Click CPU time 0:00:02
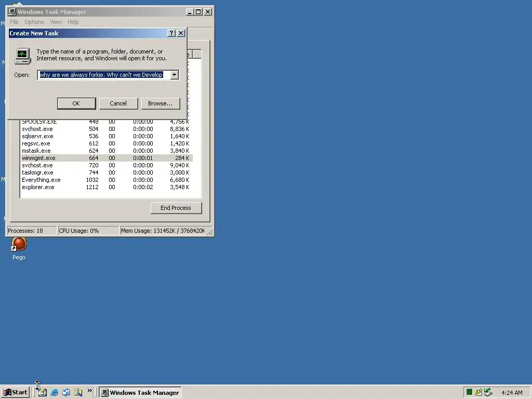The image size is (532, 399). pyautogui.click(x=143, y=187)
